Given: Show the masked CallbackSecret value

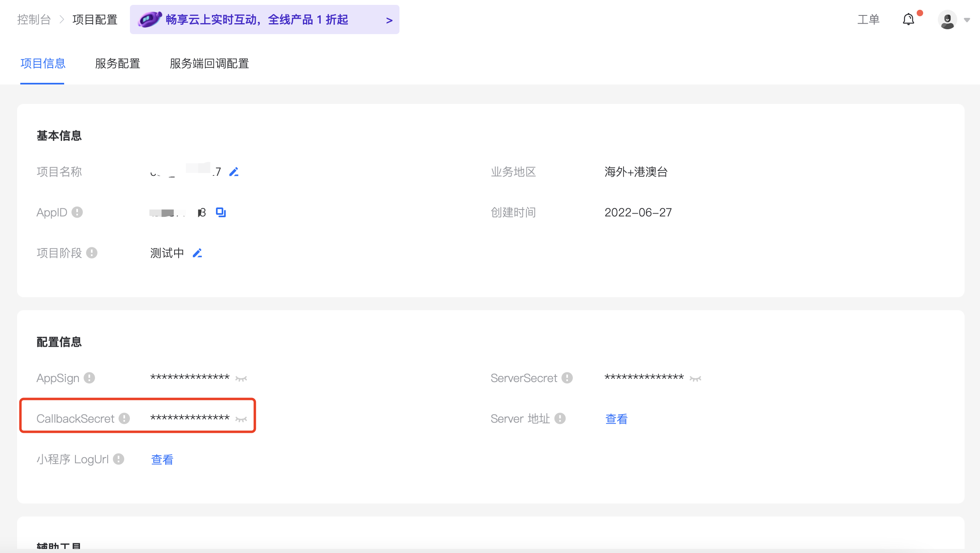Looking at the screenshot, I should click(241, 419).
